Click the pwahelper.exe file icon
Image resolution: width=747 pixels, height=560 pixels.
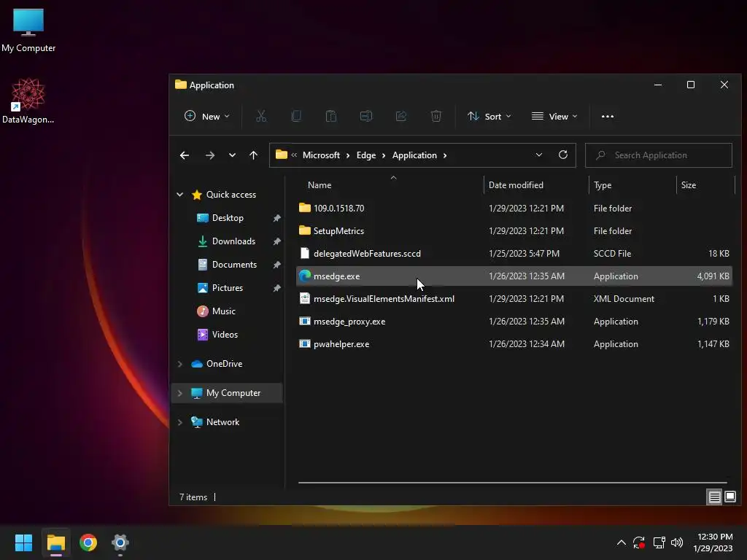click(x=305, y=344)
